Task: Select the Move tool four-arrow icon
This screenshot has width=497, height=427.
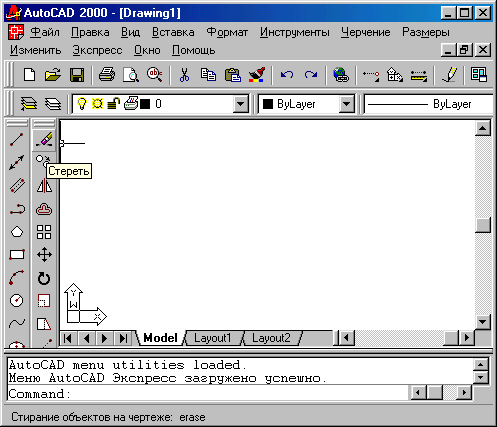Action: 44,255
